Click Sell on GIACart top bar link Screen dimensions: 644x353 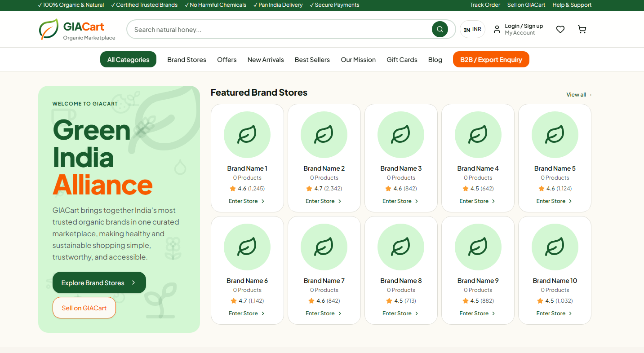pyautogui.click(x=526, y=5)
